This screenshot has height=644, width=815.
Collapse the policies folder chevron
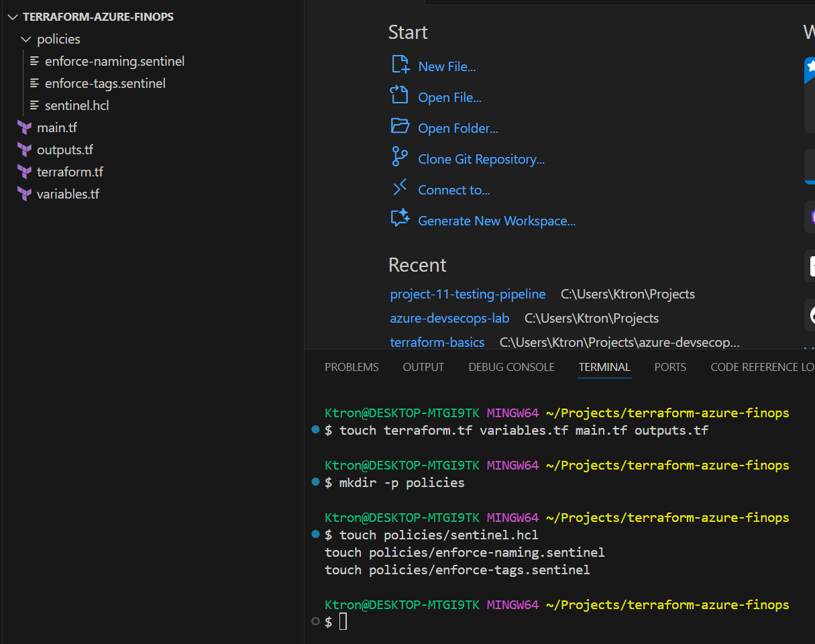coord(26,40)
